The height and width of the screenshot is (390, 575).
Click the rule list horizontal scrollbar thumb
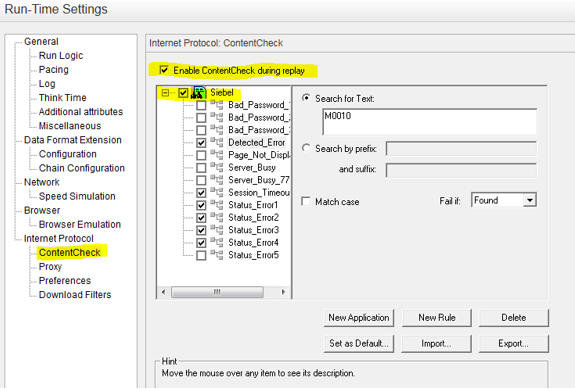tap(217, 292)
